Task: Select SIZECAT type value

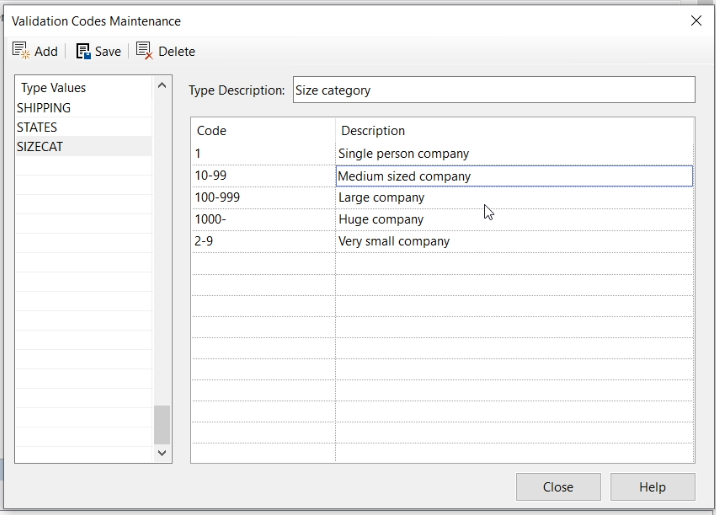Action: click(x=38, y=147)
